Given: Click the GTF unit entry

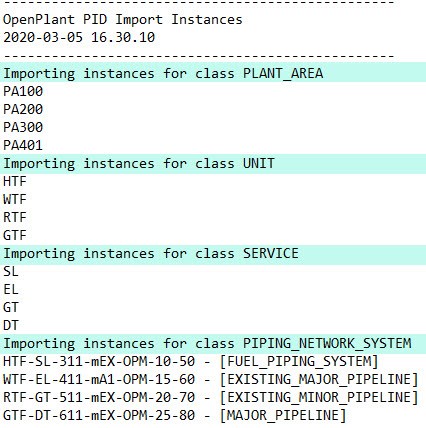Looking at the screenshot, I should [15, 235].
